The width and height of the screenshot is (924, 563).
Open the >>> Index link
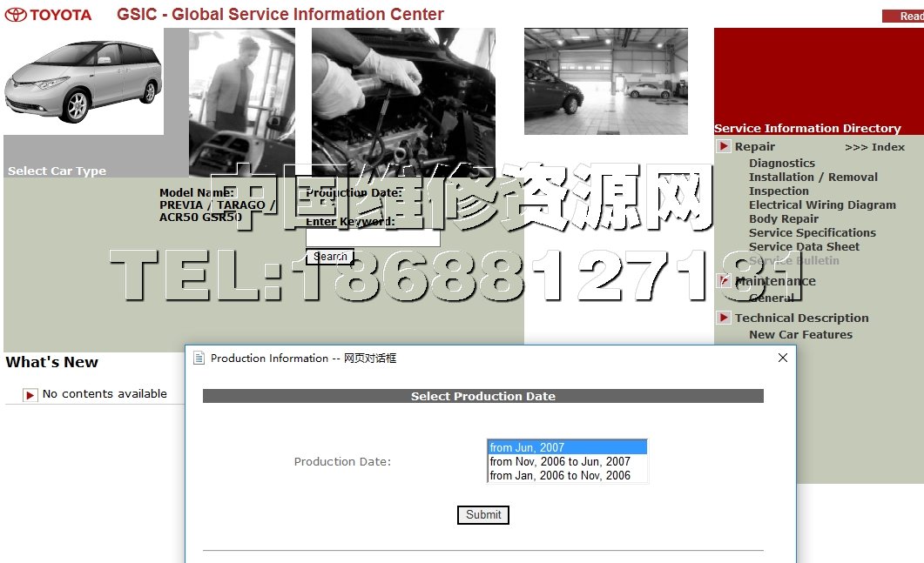(874, 147)
